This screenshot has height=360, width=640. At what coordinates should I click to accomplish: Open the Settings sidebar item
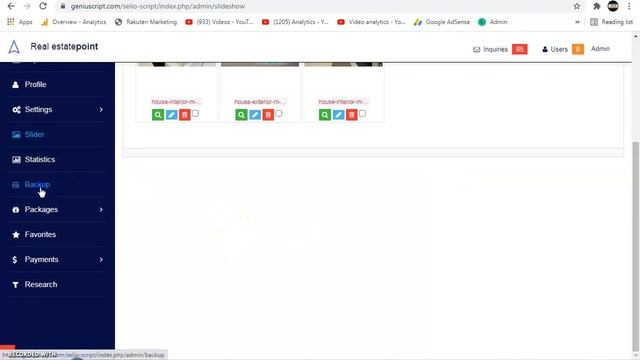[x=38, y=109]
